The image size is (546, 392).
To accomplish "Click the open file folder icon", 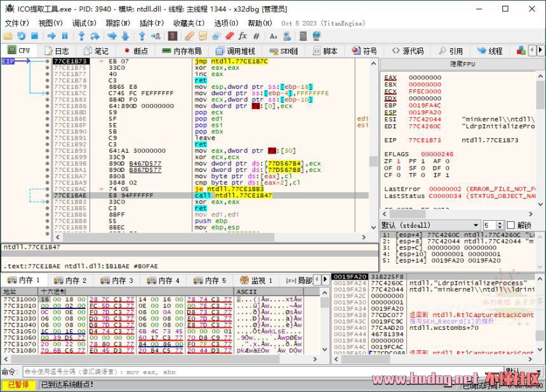I will [x=8, y=37].
